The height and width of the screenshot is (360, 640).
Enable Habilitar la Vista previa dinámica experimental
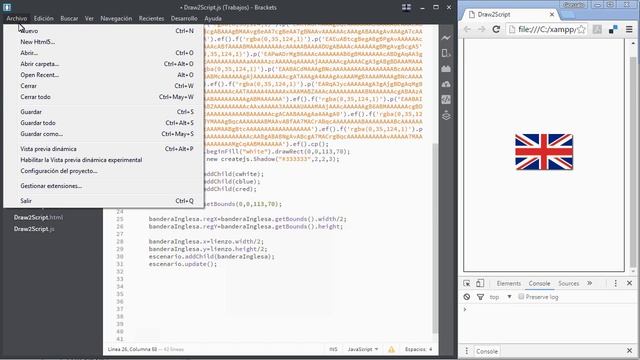tap(104, 160)
